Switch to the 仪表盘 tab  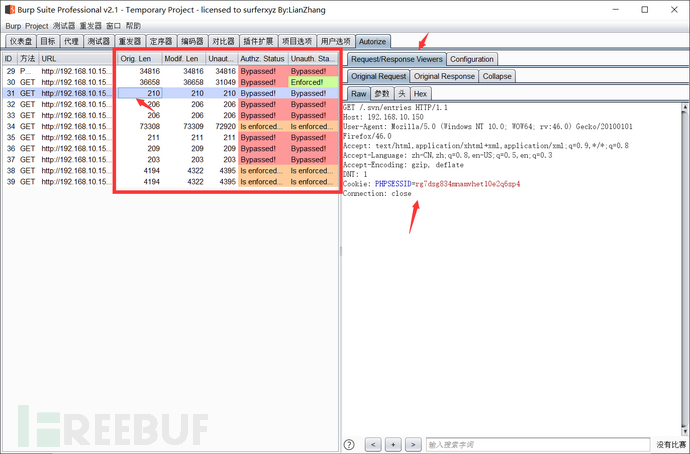pyautogui.click(x=21, y=41)
